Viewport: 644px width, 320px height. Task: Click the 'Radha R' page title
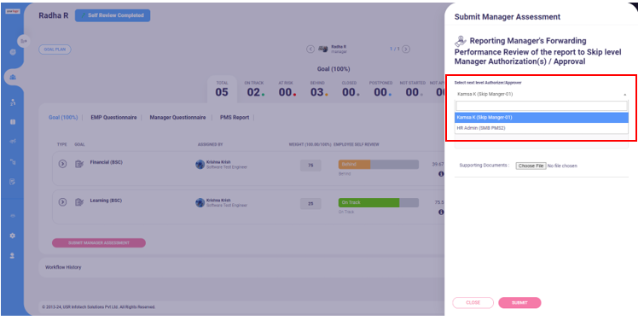[x=54, y=15]
